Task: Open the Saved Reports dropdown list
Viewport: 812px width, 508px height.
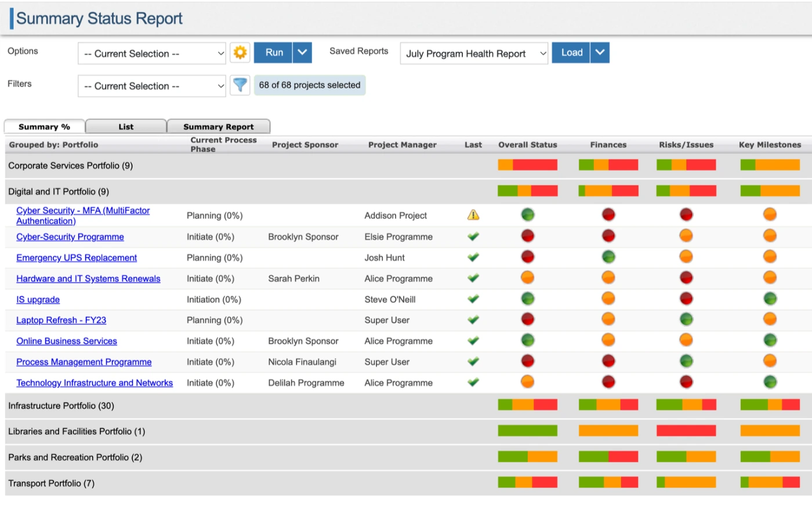Action: pyautogui.click(x=474, y=53)
